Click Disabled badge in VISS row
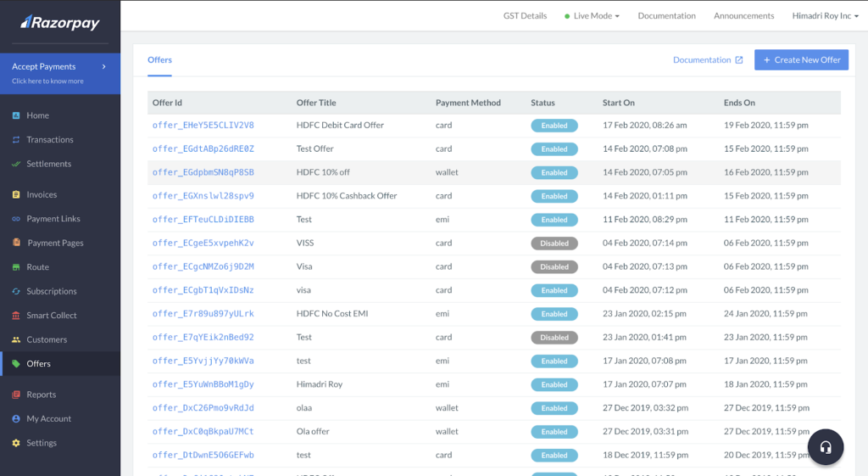The height and width of the screenshot is (476, 868). click(554, 244)
